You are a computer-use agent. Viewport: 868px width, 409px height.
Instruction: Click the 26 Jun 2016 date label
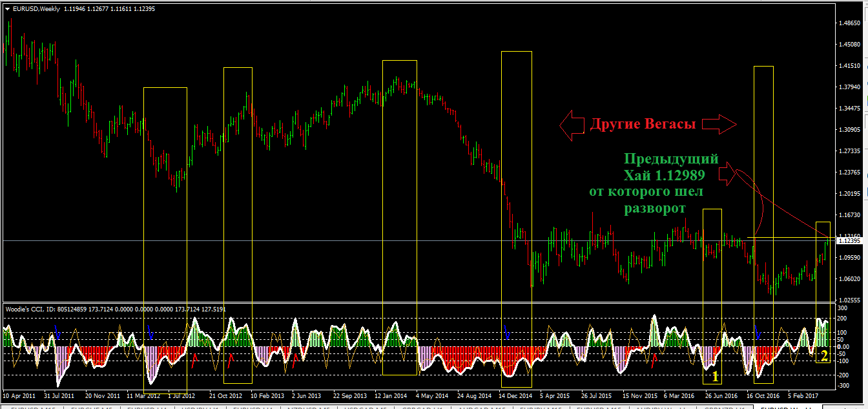[x=723, y=395]
